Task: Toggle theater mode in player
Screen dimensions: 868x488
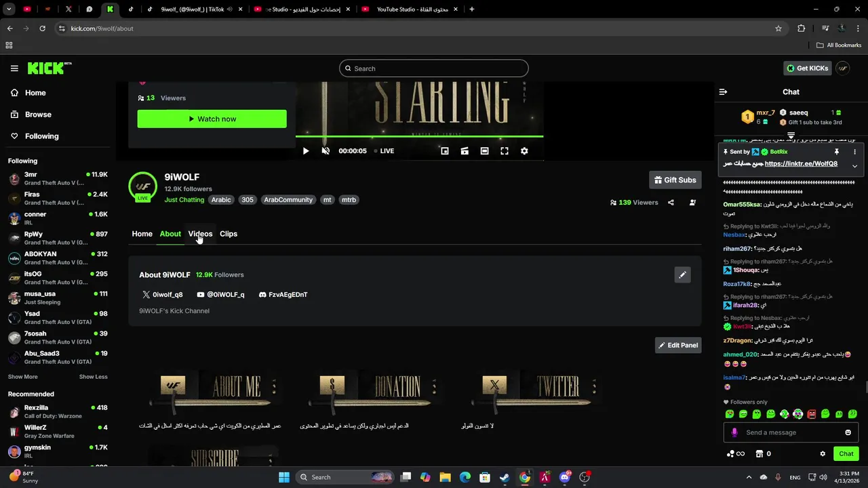Action: pyautogui.click(x=484, y=151)
